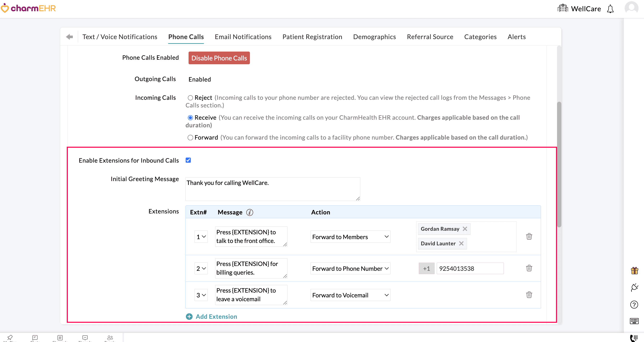Remove Gordan Ramsay from the members list
This screenshot has width=644, height=342.
[465, 228]
